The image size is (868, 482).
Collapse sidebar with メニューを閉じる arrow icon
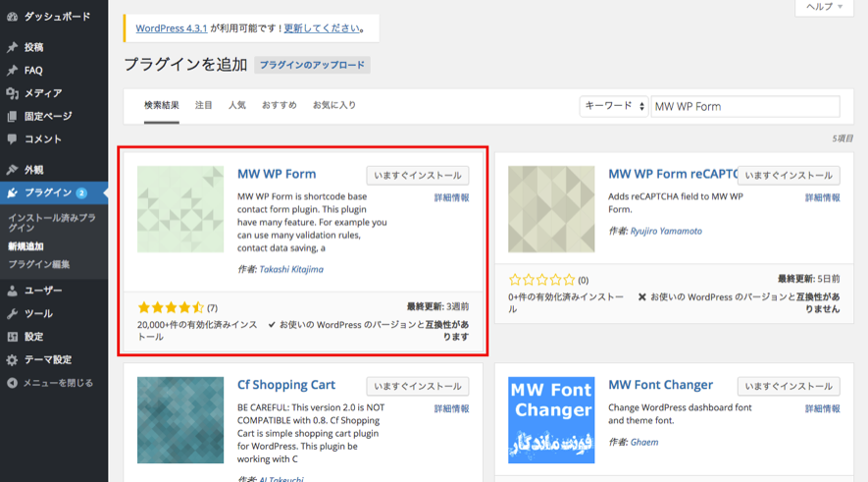tap(12, 383)
